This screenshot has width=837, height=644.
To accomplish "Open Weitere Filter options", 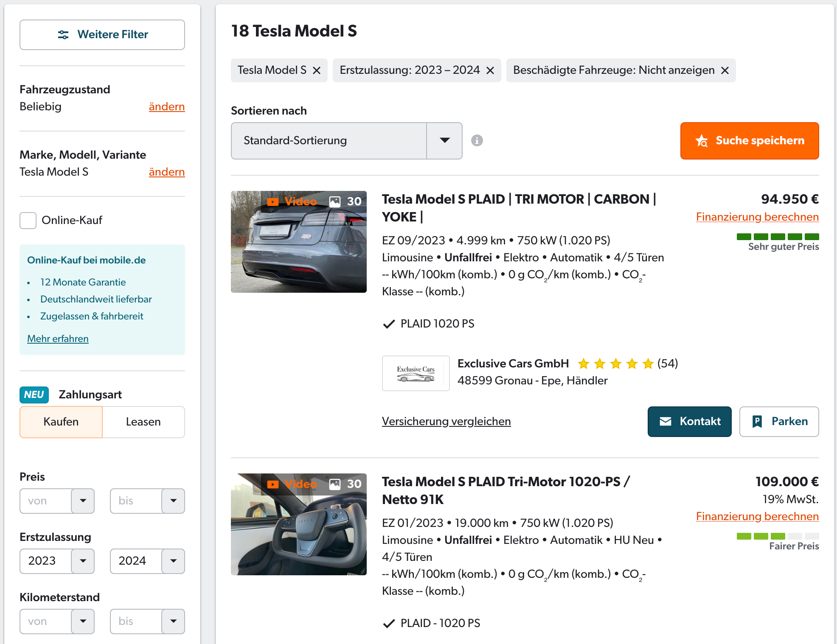I will [x=102, y=35].
